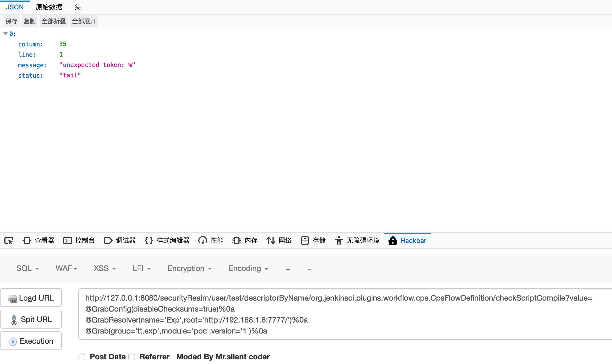612x364 pixels.
Task: Open the Storage (存储) icon
Action: [305, 241]
